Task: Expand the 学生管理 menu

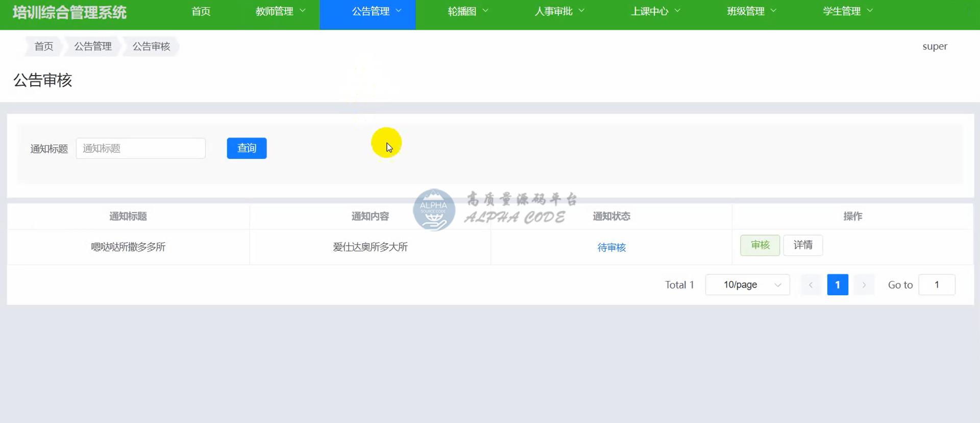Action: click(x=847, y=11)
